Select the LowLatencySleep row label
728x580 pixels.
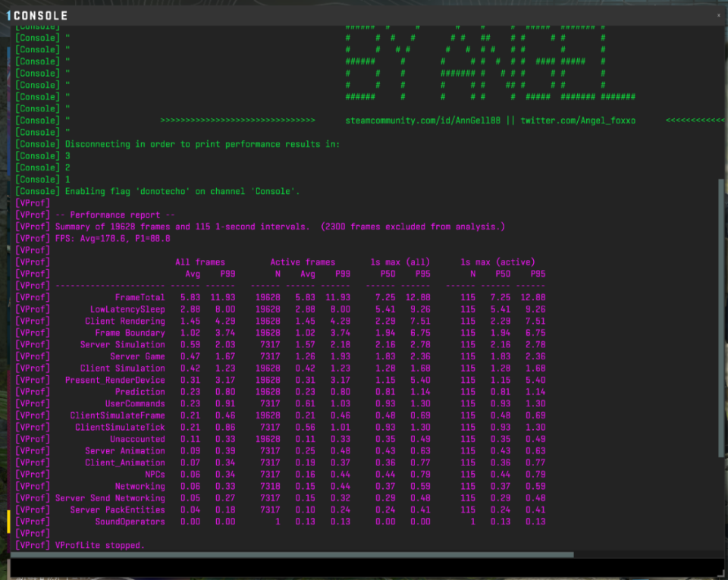tap(127, 309)
